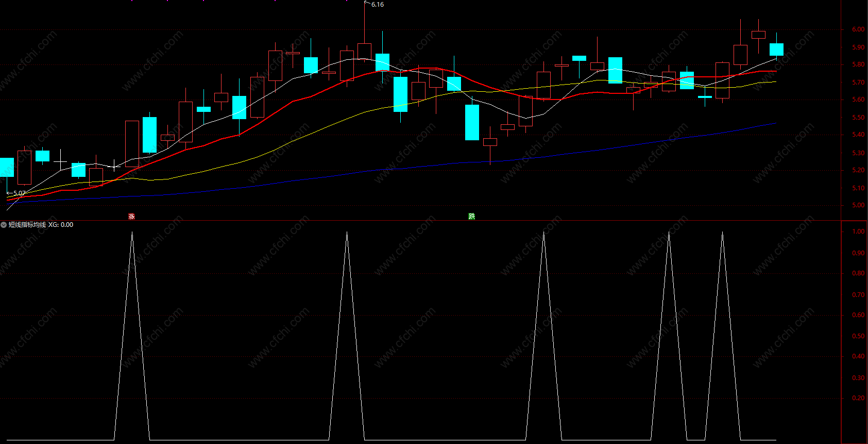Open the indicator dropdown beside 短线指标均线
Viewport: 868px width, 444px height.
tap(4, 225)
